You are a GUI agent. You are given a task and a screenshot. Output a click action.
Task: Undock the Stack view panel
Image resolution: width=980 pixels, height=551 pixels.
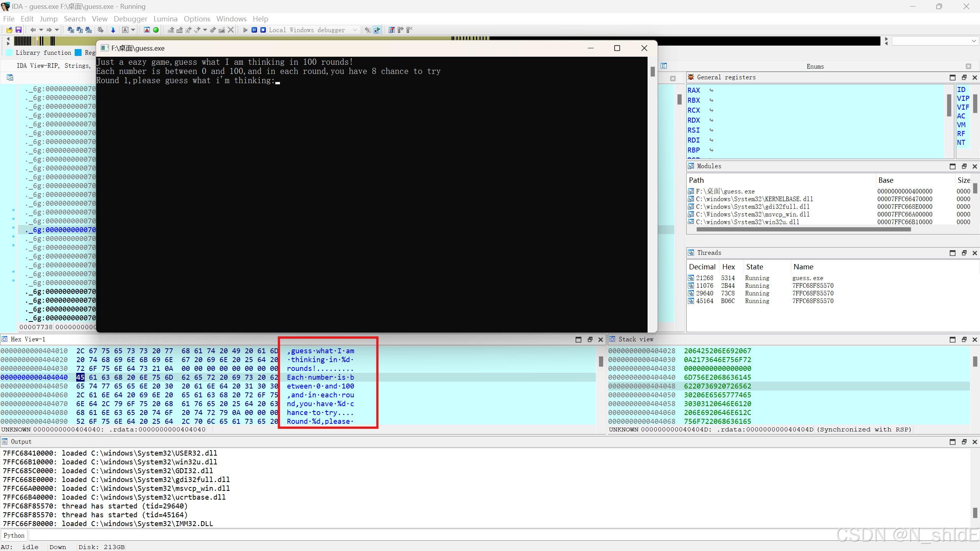964,339
